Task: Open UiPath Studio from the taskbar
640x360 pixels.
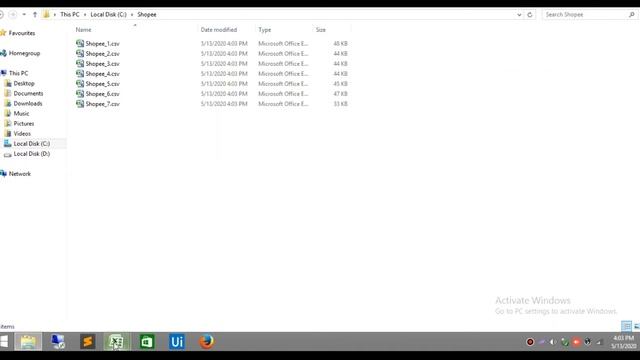Action: click(x=177, y=342)
